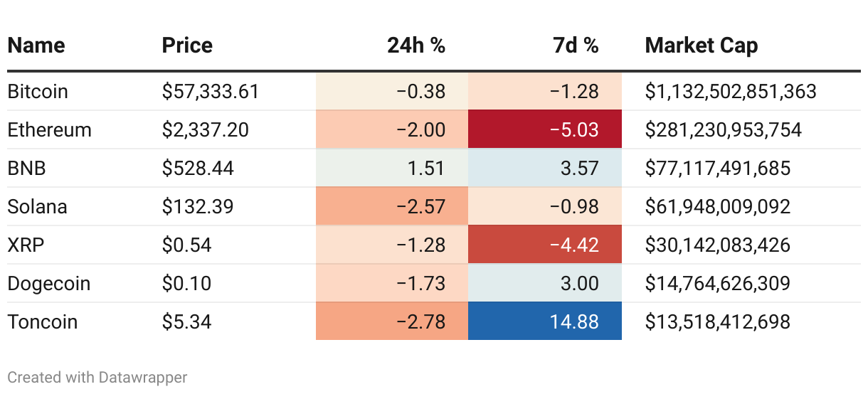
Task: Click XRP's -4.42 weekly change cell
Action: [545, 245]
